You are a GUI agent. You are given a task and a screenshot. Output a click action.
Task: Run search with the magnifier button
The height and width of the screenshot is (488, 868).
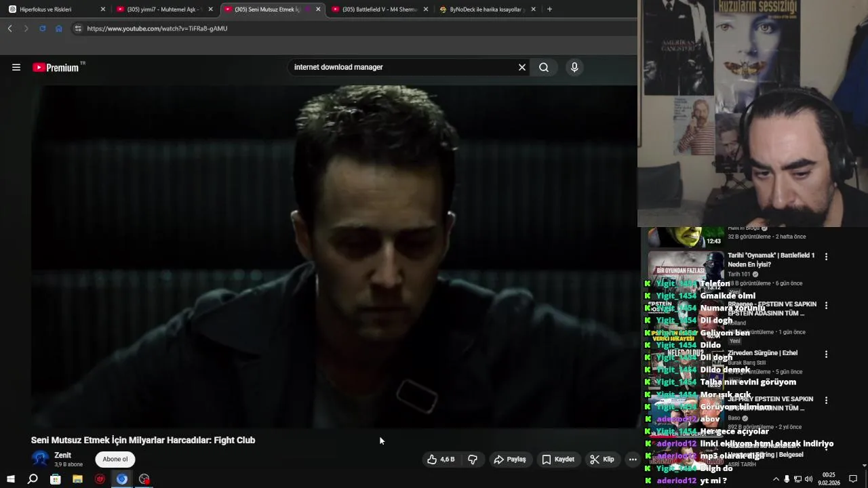(544, 67)
